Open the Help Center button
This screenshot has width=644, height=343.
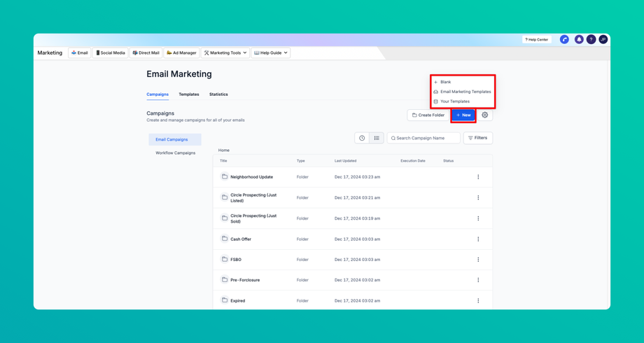point(537,40)
